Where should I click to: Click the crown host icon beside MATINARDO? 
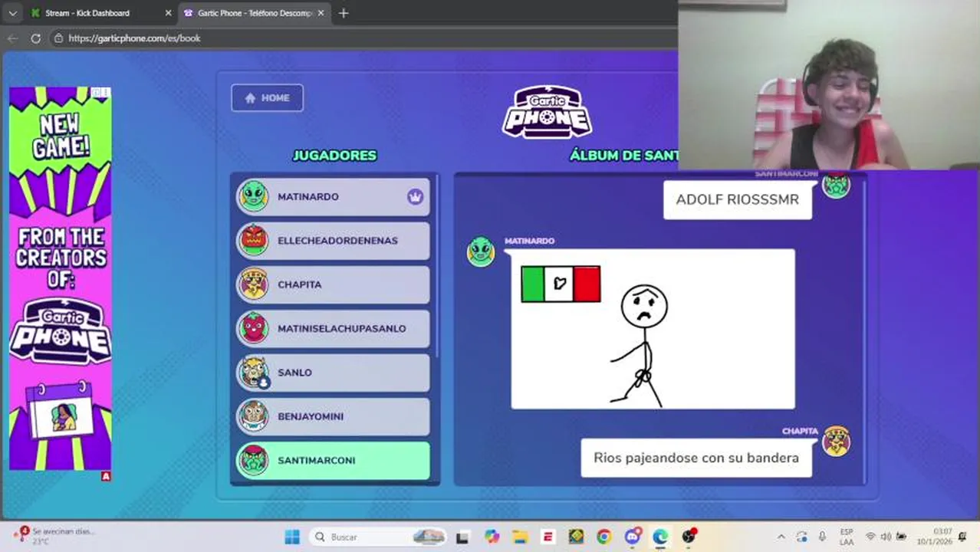[x=415, y=197]
